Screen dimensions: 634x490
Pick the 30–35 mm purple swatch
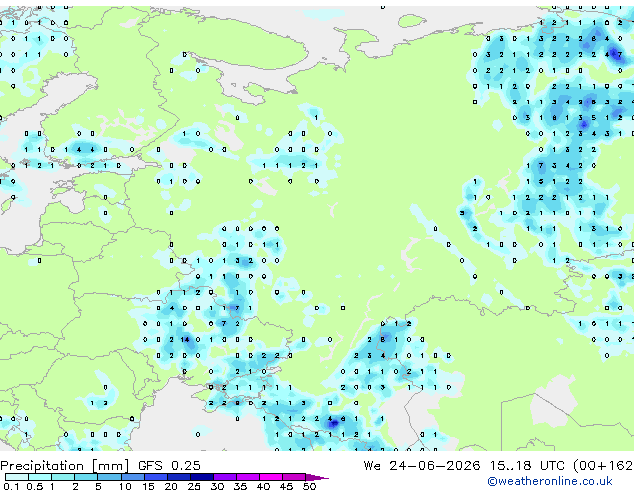(x=224, y=477)
